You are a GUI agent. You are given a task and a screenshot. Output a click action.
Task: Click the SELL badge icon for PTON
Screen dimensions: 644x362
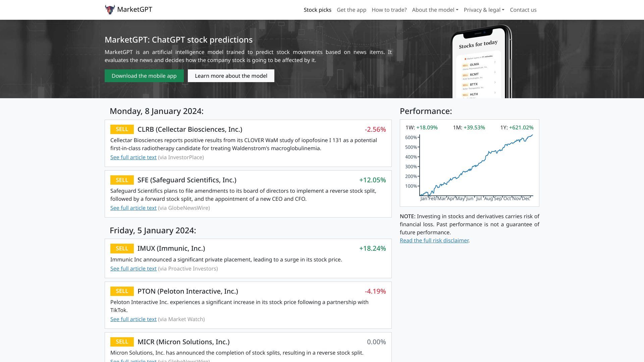pos(122,291)
